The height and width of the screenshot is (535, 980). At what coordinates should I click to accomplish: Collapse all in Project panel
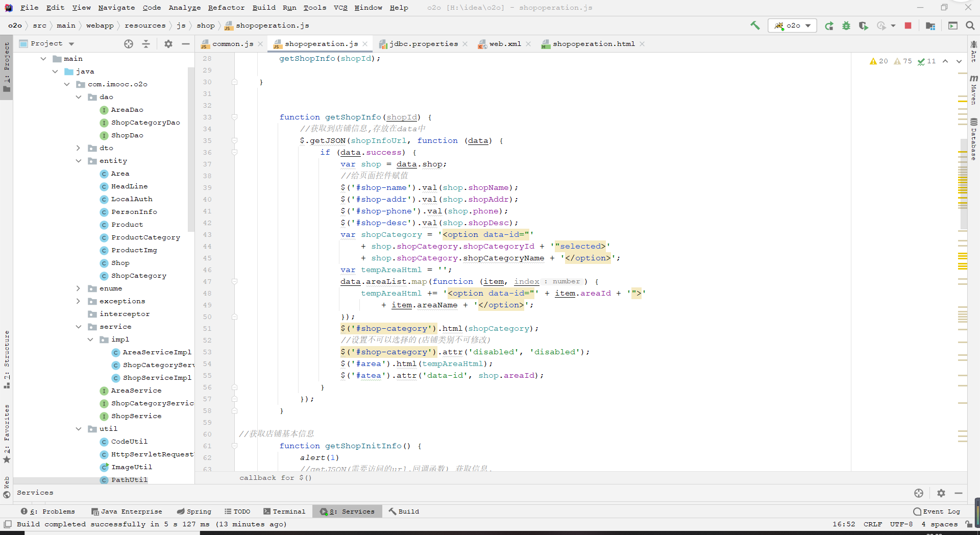point(146,44)
